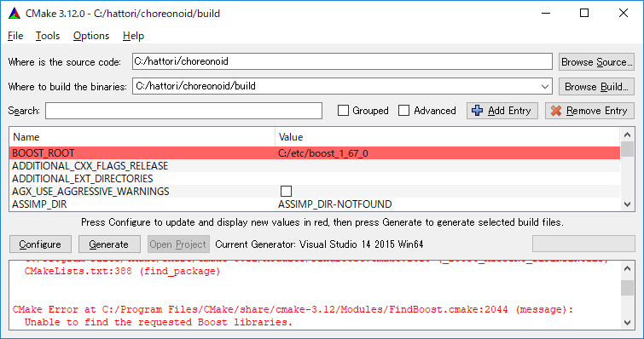Click the Browse Source button
The image size is (644, 339).
pos(596,62)
